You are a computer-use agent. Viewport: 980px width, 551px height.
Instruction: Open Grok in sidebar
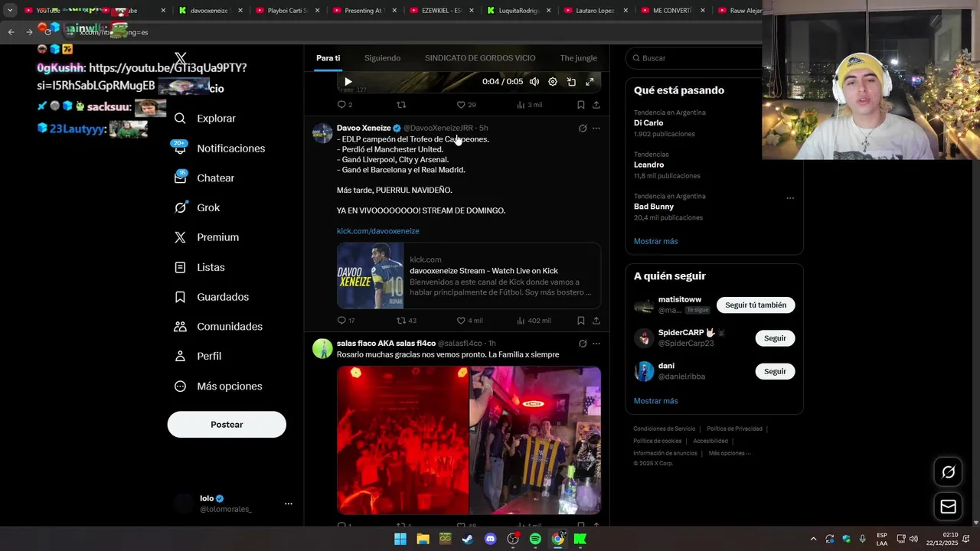coord(197,207)
